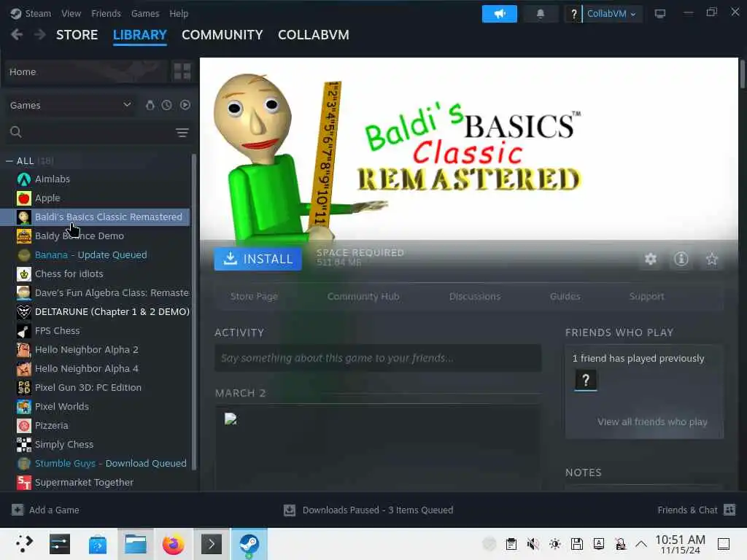The width and height of the screenshot is (747, 560).
Task: Open the game's Store Page link
Action: (x=254, y=296)
